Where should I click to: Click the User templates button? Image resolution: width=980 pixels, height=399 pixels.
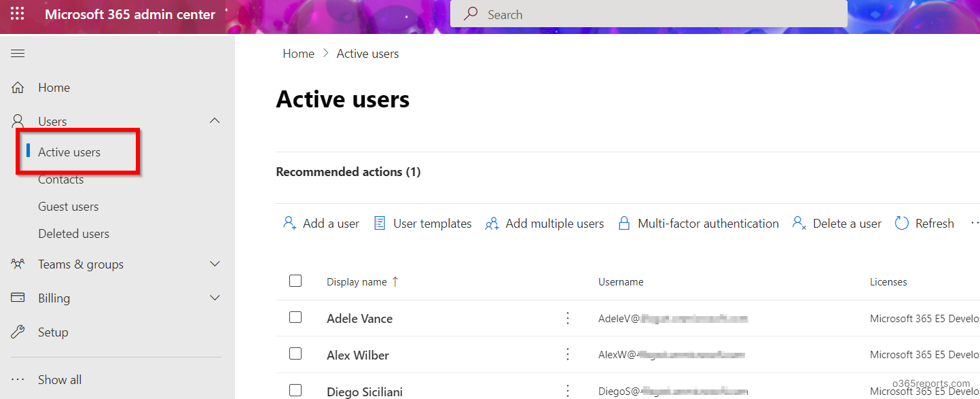[422, 223]
